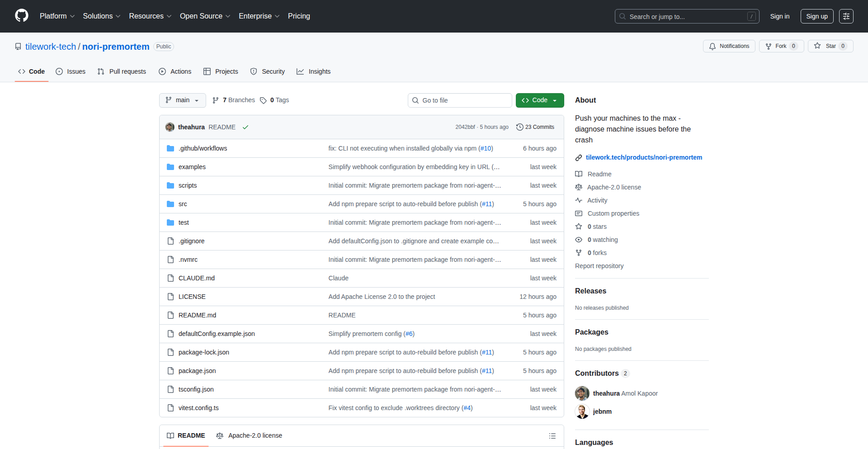Select the Apache-2.0 license tab below files
The image size is (868, 449).
(x=249, y=435)
